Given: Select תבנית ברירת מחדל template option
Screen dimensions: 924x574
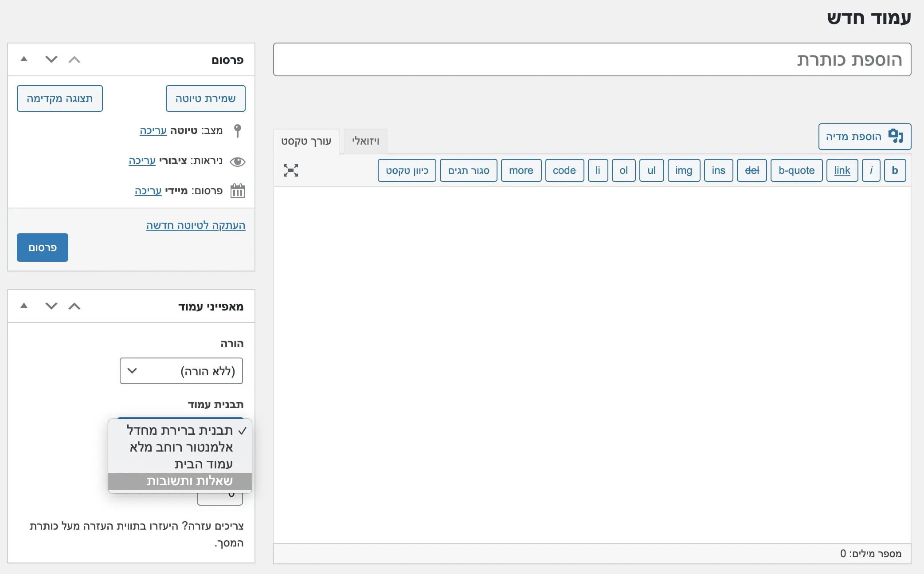Looking at the screenshot, I should pyautogui.click(x=180, y=430).
